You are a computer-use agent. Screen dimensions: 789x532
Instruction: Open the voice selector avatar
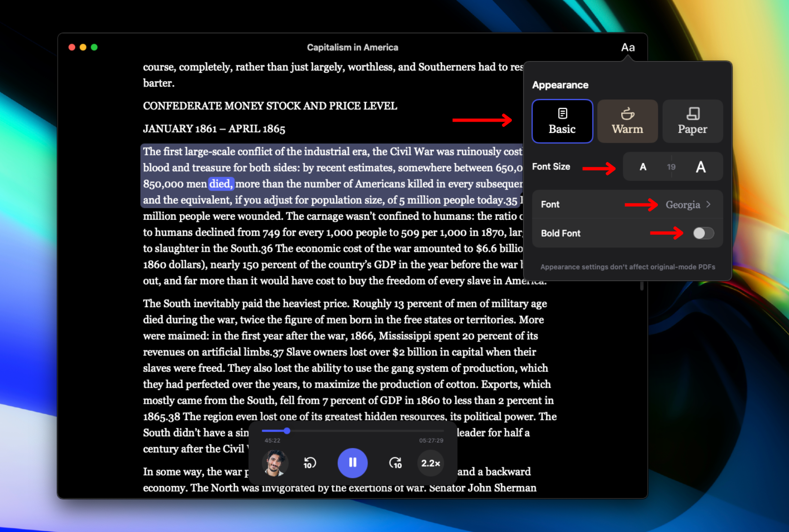(275, 463)
